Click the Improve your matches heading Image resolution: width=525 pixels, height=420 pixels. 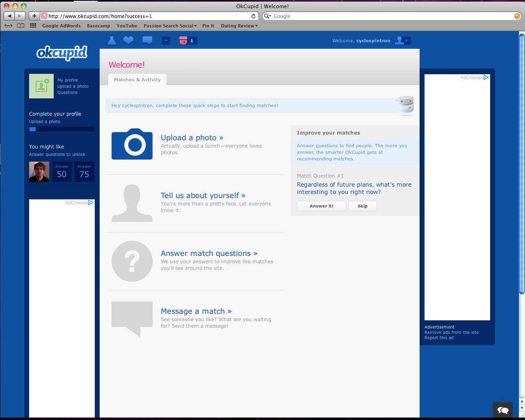329,133
